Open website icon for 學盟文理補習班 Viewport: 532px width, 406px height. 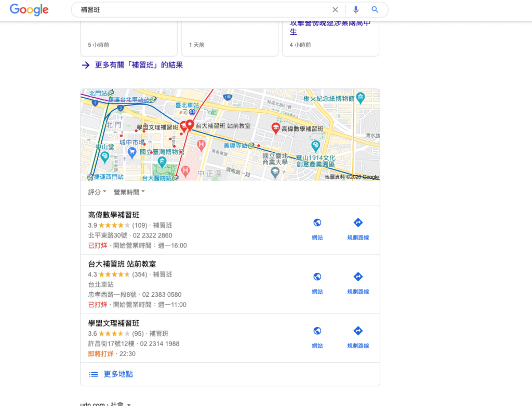[317, 331]
